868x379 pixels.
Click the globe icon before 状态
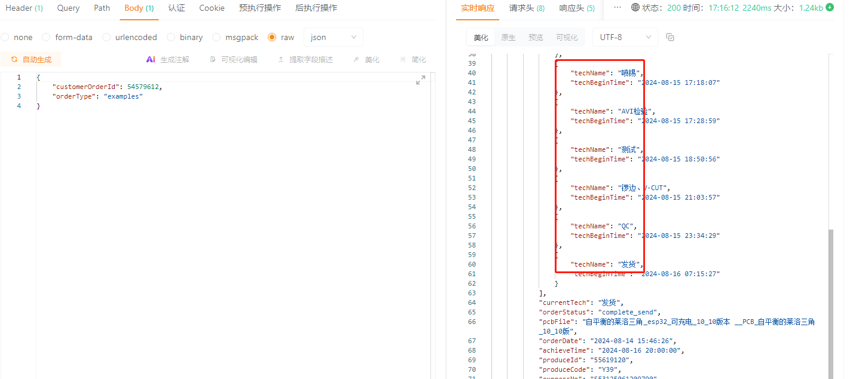635,8
